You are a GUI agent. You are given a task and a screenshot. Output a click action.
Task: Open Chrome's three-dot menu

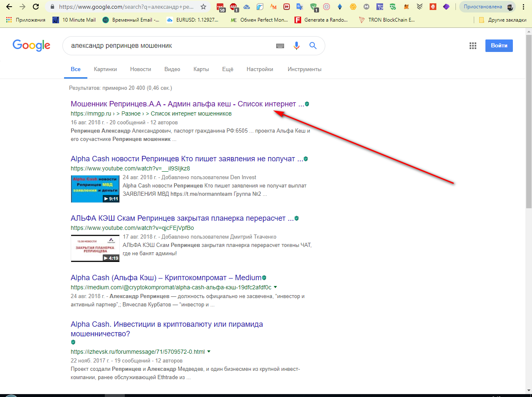[524, 7]
